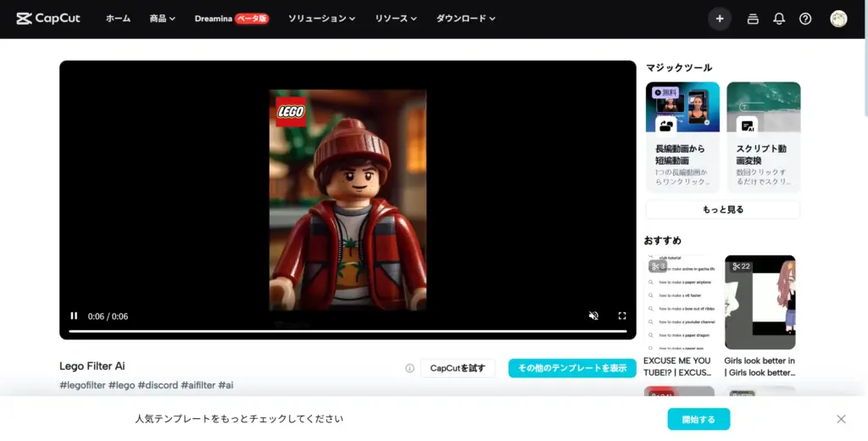Expand the リソース menu
This screenshot has width=868, height=441.
pos(395,19)
